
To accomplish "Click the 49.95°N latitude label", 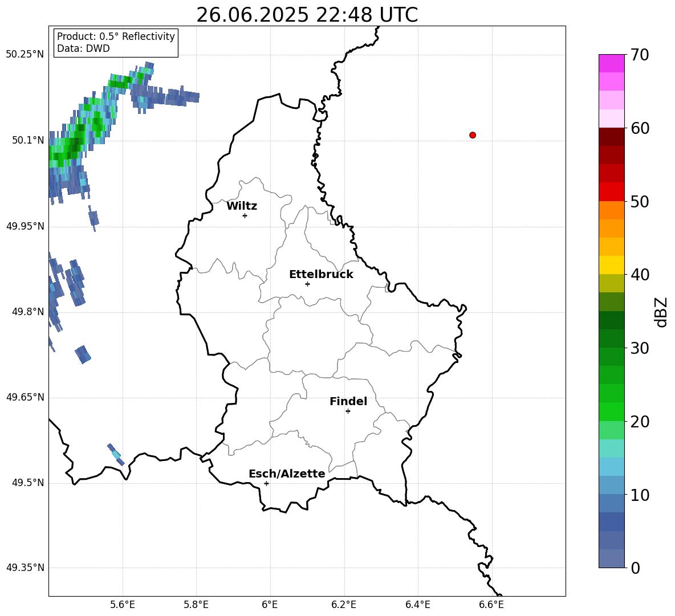I will (25, 226).
